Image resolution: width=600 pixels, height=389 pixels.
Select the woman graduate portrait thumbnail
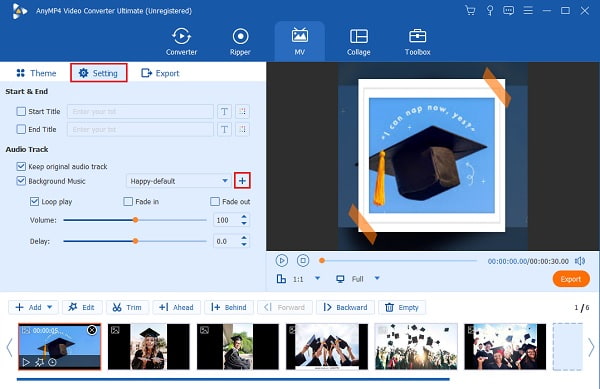[148, 347]
